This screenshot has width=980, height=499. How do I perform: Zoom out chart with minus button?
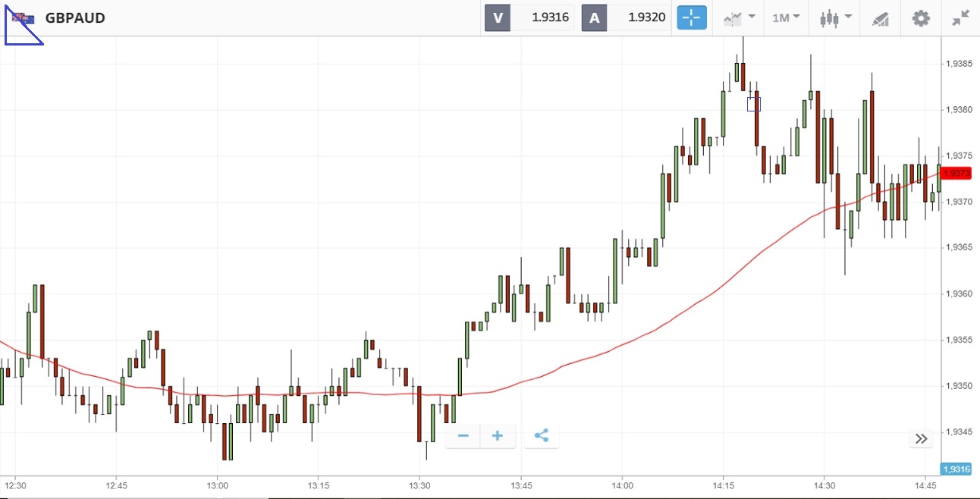(x=463, y=436)
